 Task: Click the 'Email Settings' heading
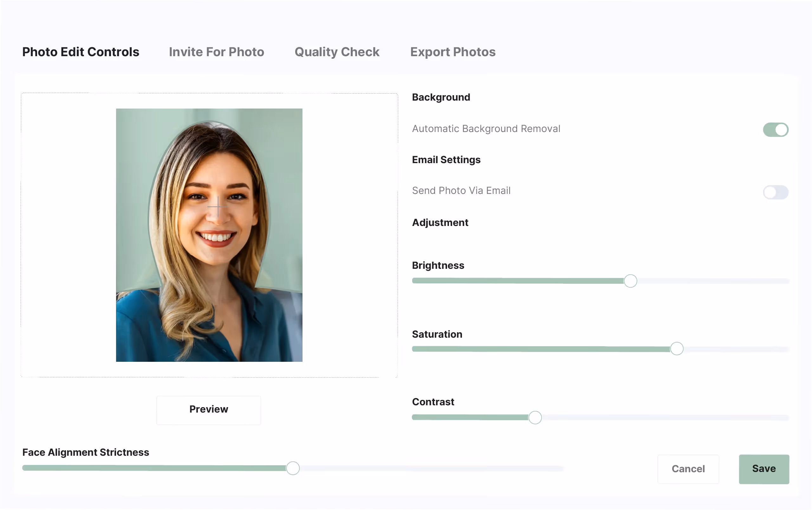click(446, 160)
